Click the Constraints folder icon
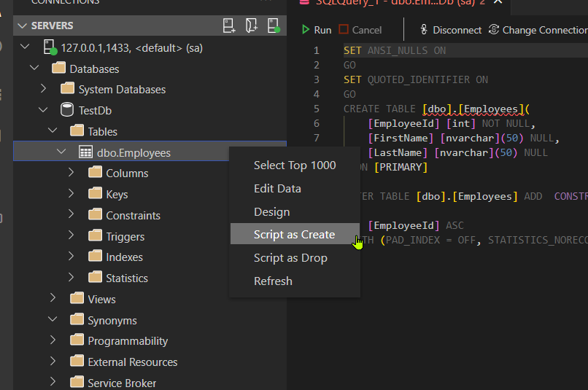The width and height of the screenshot is (588, 390). pyautogui.click(x=96, y=214)
